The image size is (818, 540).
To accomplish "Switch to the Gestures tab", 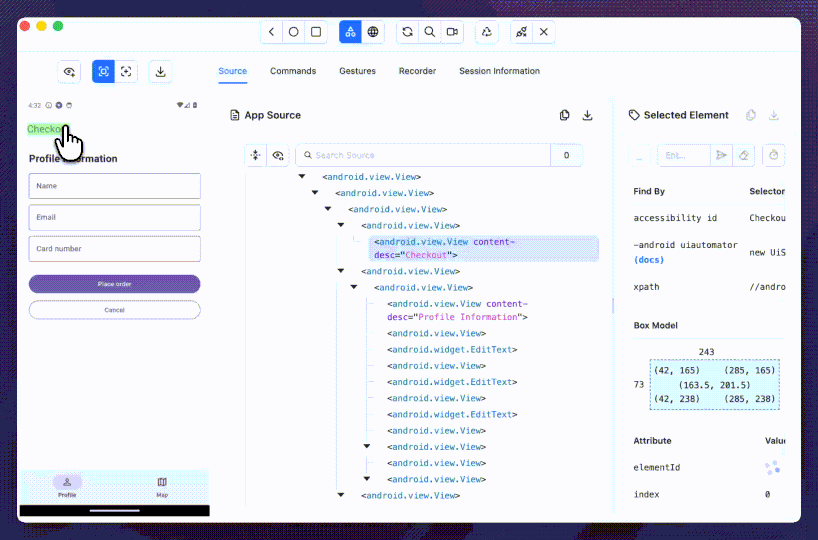I will (x=357, y=71).
